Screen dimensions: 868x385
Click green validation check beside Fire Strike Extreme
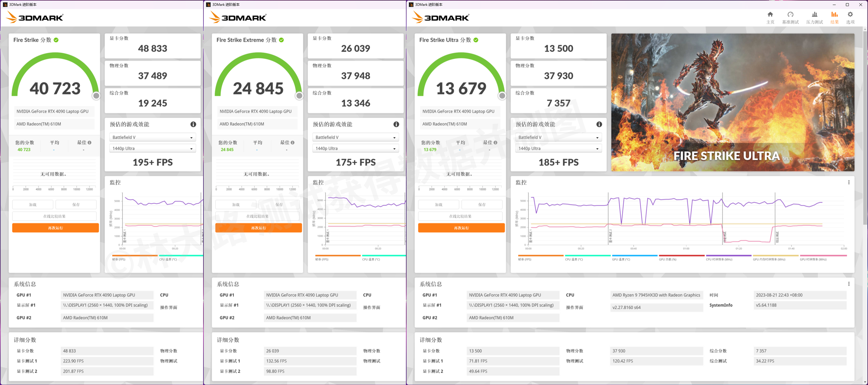pyautogui.click(x=281, y=40)
